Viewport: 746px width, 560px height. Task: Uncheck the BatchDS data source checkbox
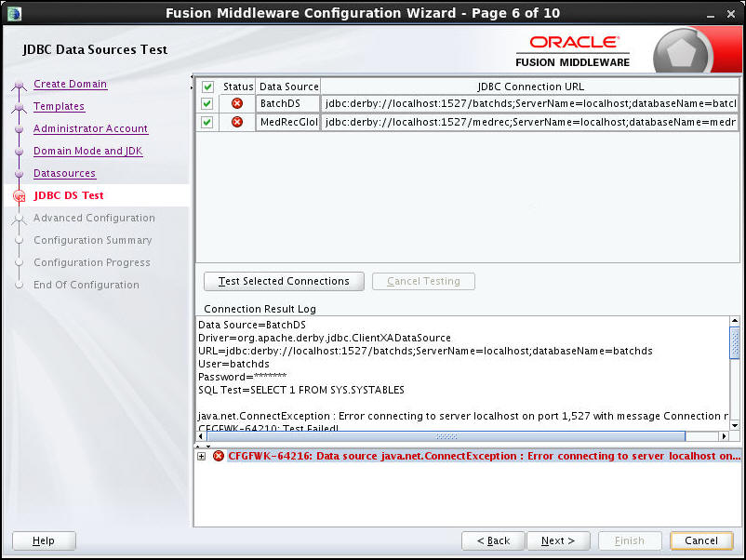coord(206,103)
